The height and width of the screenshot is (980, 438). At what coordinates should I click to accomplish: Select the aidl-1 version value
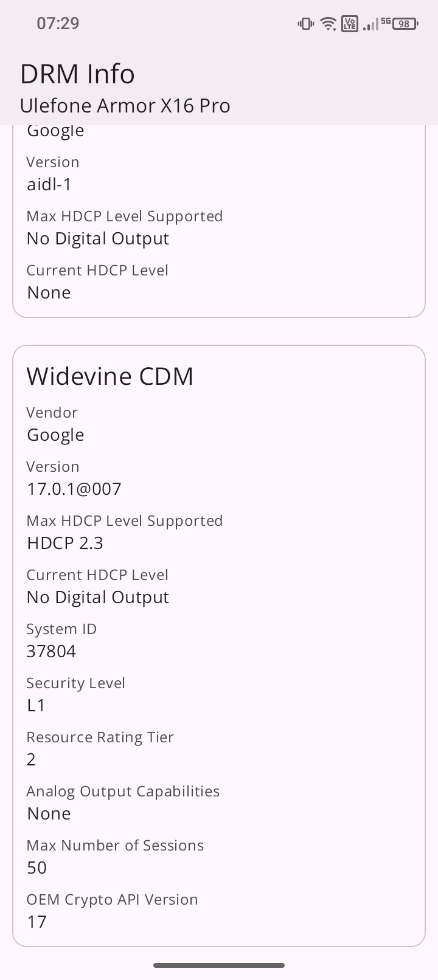pos(49,184)
